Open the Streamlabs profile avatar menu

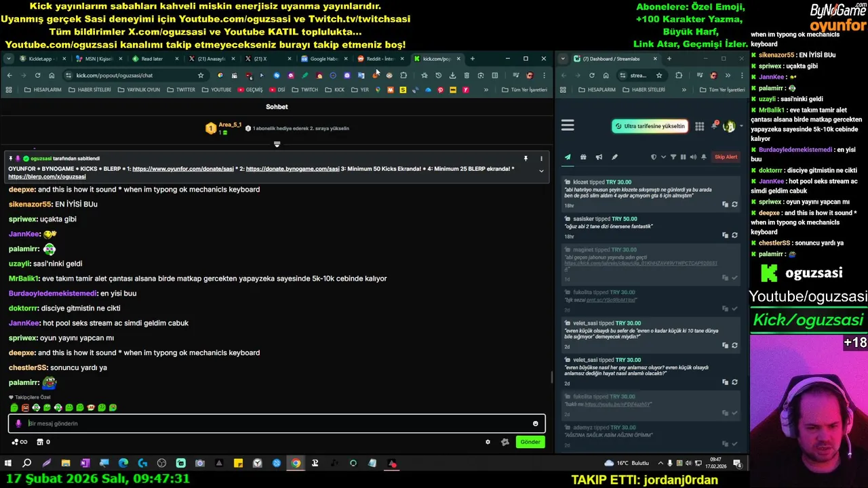[x=729, y=126]
